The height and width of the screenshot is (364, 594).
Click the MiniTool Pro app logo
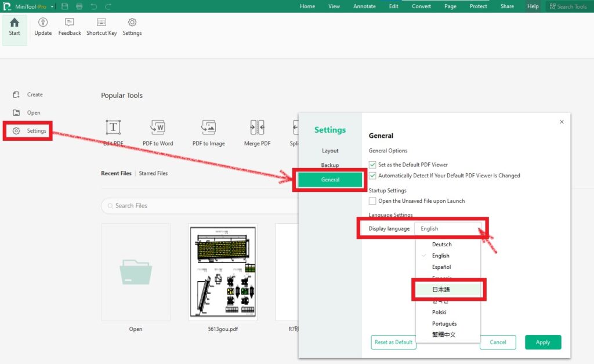(x=7, y=6)
